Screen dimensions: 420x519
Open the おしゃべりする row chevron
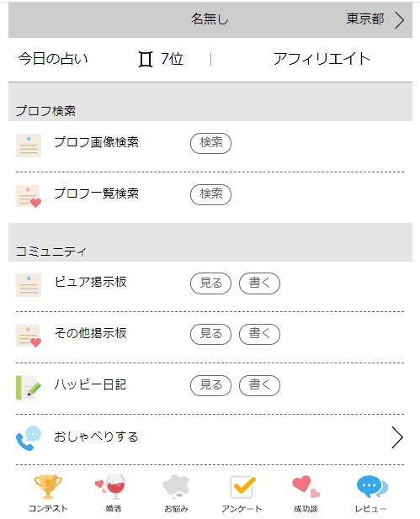click(397, 437)
